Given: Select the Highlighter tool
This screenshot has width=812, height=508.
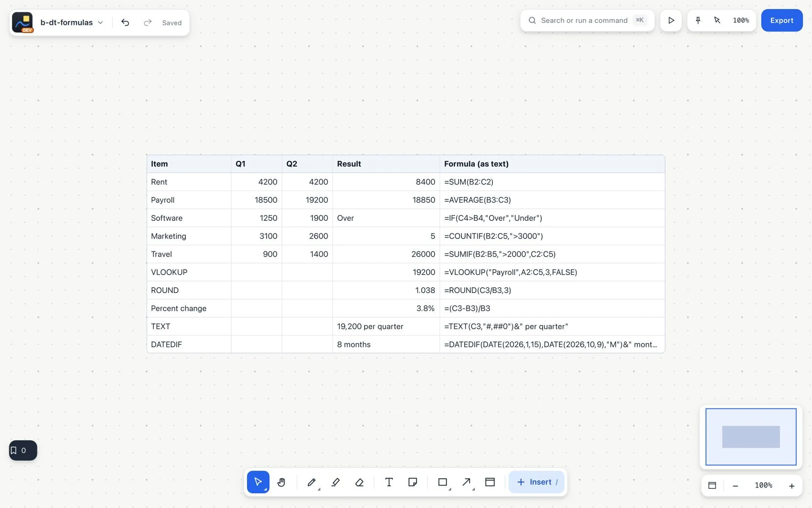Looking at the screenshot, I should click(335, 482).
